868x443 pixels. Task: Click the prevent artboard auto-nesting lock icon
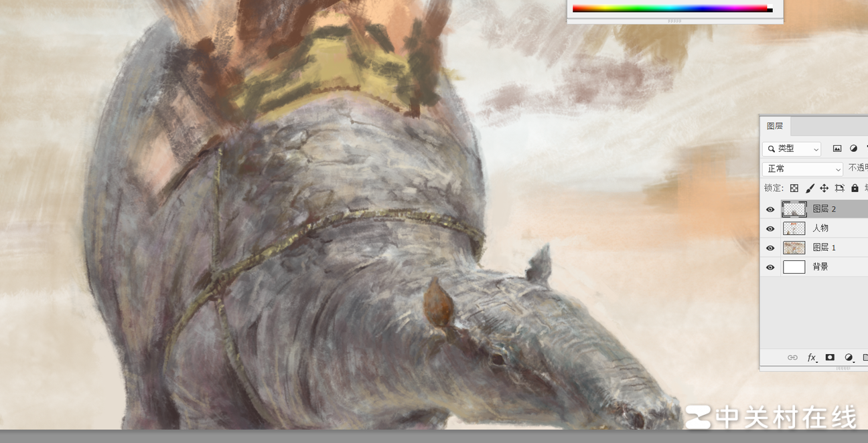click(840, 189)
